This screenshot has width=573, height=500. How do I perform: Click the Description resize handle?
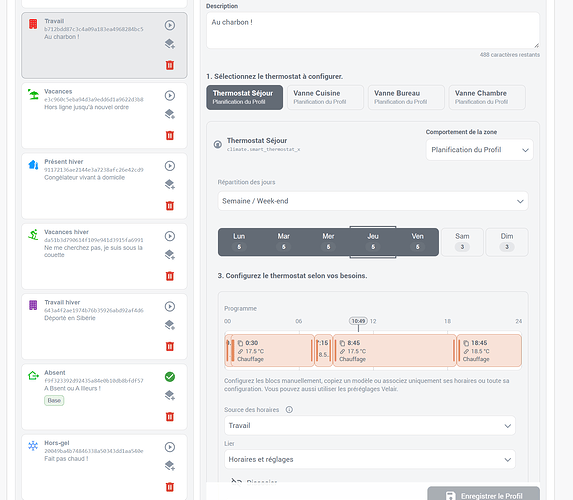tap(536, 45)
